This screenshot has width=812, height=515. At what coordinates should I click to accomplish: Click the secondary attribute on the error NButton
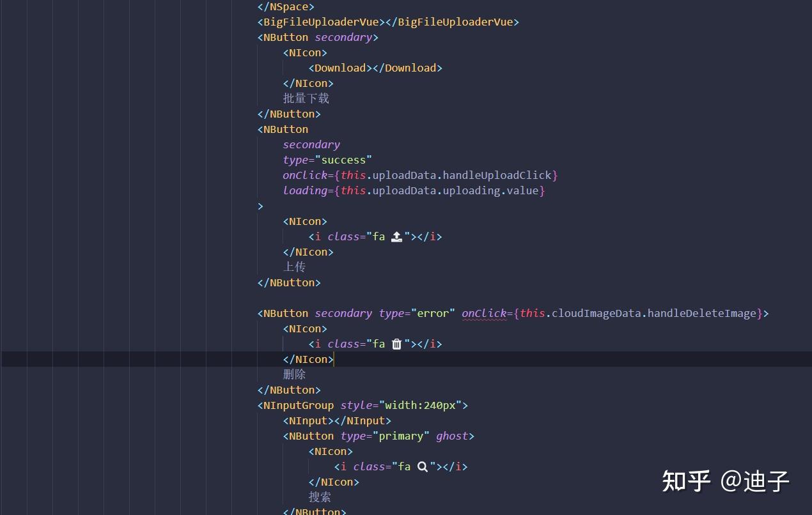coord(343,313)
